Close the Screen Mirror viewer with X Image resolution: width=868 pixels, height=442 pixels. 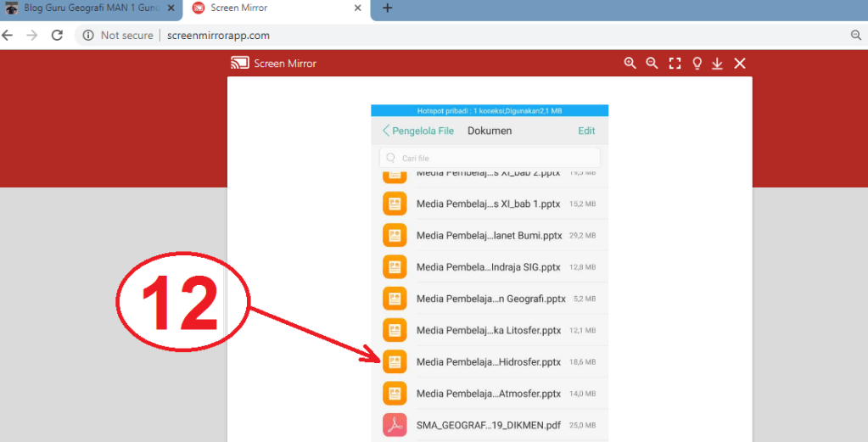[740, 64]
